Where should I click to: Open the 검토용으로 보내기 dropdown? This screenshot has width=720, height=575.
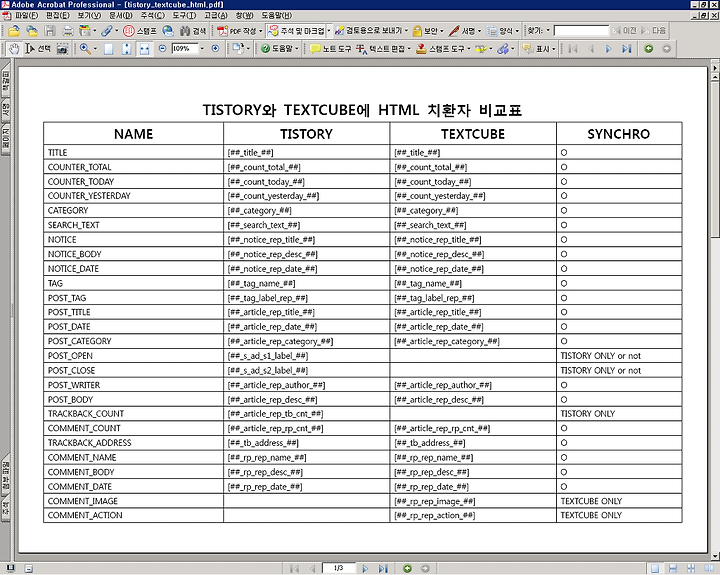pos(406,31)
